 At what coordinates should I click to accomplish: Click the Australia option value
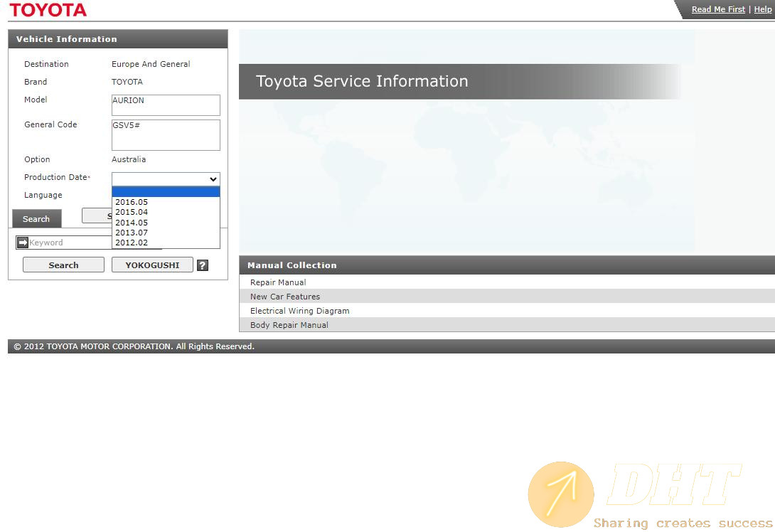click(129, 159)
